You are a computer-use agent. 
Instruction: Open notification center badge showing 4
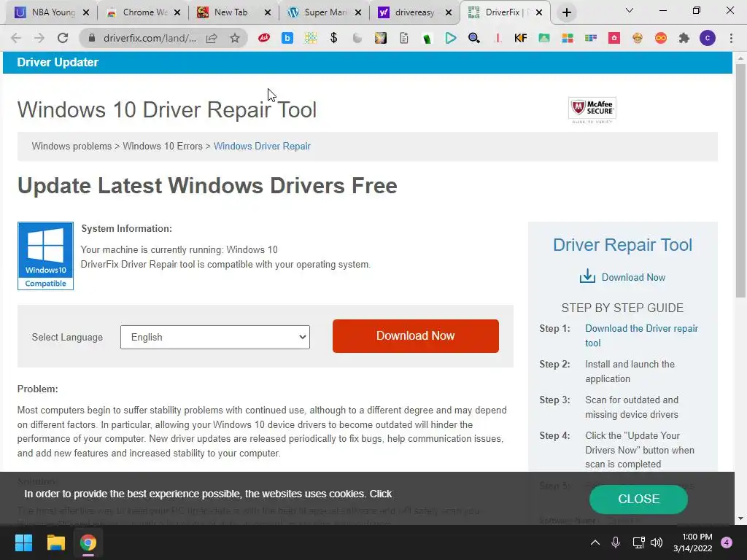tap(727, 542)
